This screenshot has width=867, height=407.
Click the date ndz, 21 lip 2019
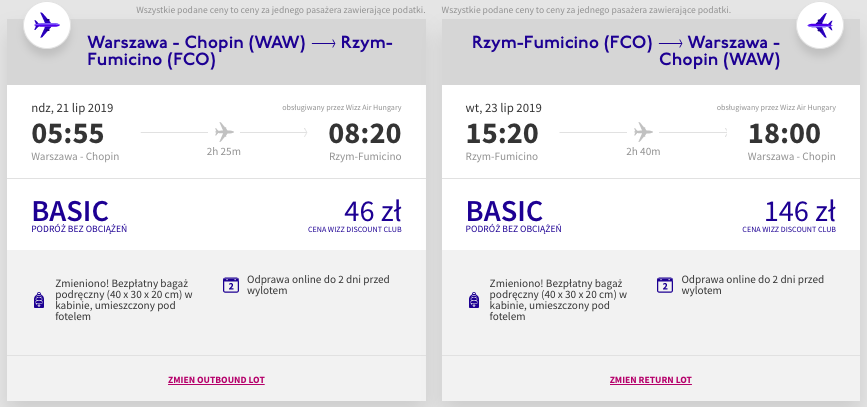(72, 108)
